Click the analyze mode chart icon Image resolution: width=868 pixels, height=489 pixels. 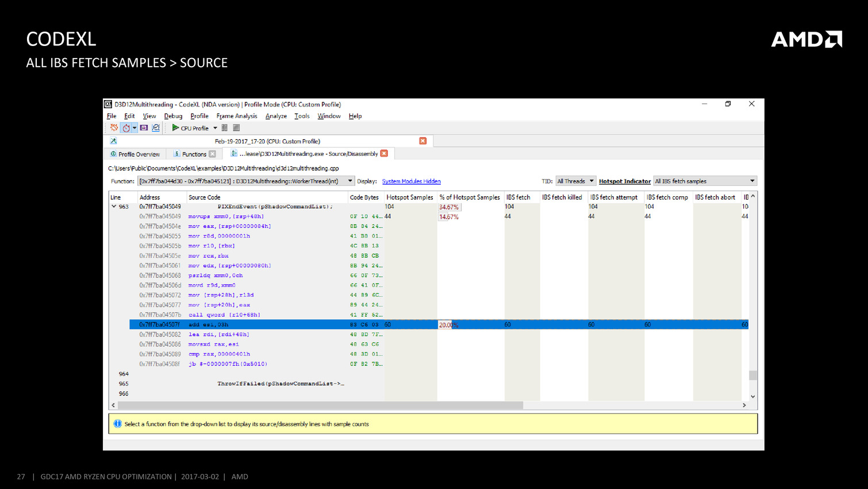[x=156, y=128]
